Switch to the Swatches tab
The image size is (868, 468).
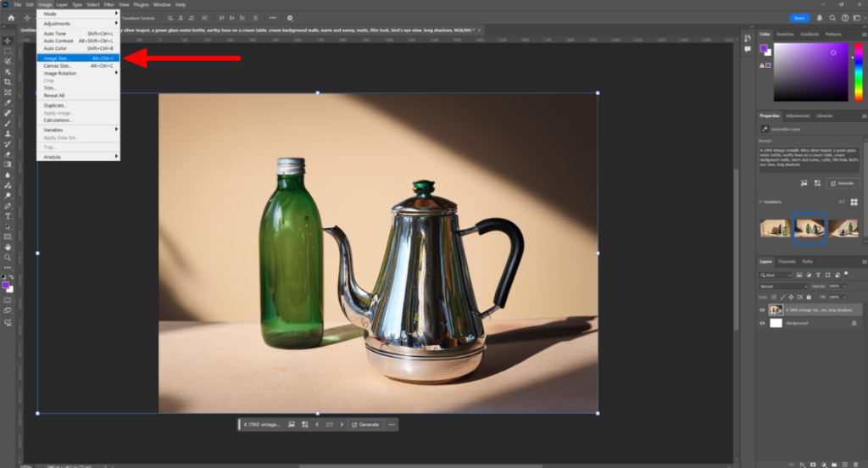point(785,35)
